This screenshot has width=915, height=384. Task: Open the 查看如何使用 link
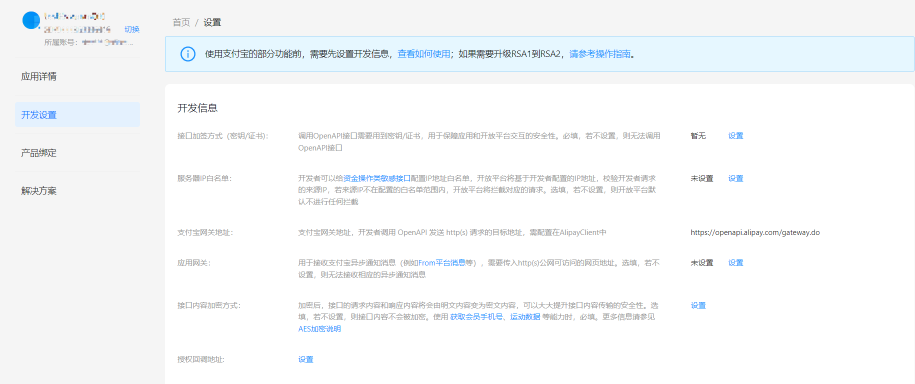[x=424, y=54]
